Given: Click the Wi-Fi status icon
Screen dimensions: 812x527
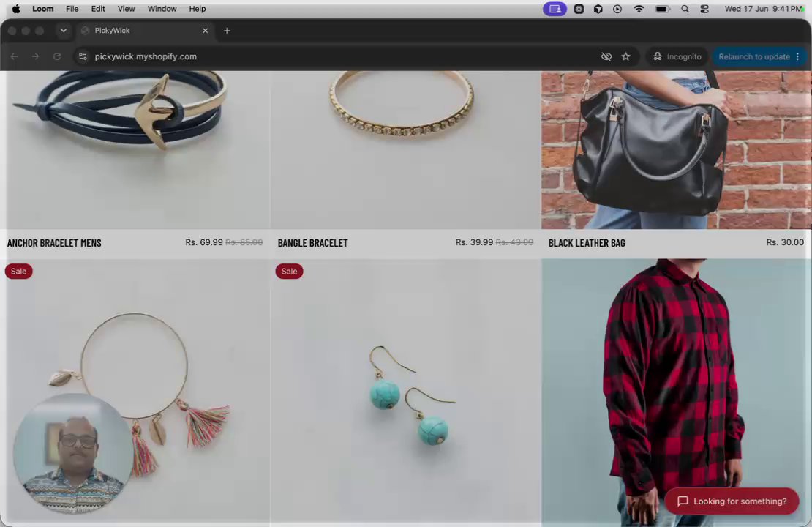Looking at the screenshot, I should tap(639, 9).
